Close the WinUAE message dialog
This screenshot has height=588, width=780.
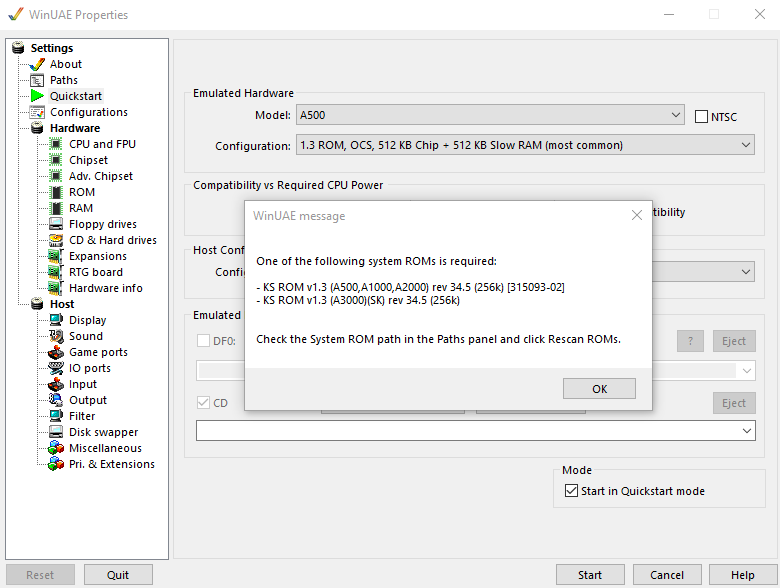point(637,215)
